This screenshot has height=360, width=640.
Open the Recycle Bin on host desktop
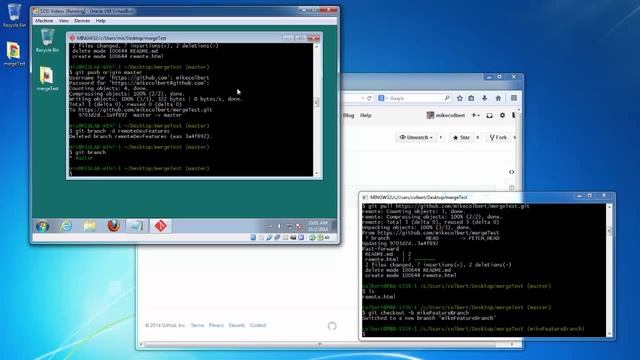(x=14, y=16)
